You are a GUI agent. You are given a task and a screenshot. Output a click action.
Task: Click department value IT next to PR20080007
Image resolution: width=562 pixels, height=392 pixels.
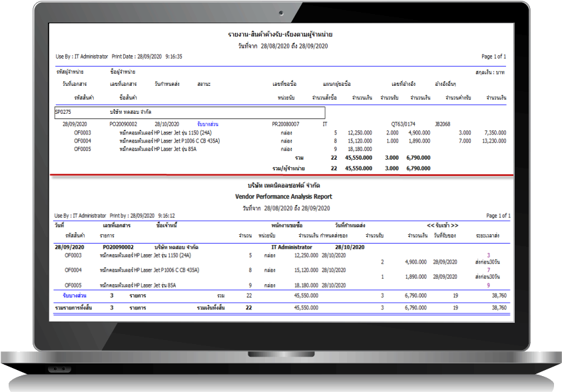click(x=325, y=124)
